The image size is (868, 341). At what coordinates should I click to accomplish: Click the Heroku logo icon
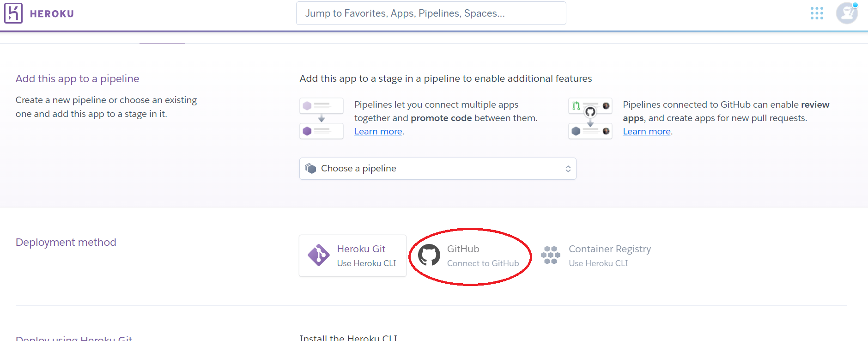pos(13,13)
